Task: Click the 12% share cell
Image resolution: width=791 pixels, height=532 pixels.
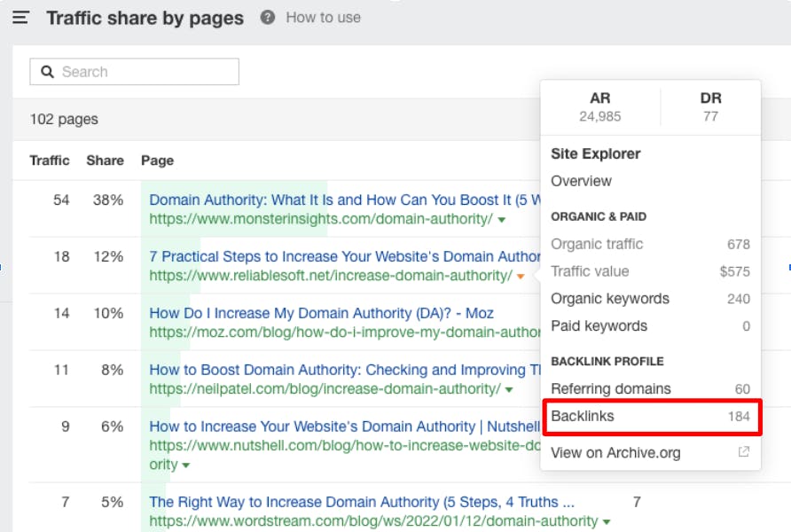Action: click(x=108, y=256)
